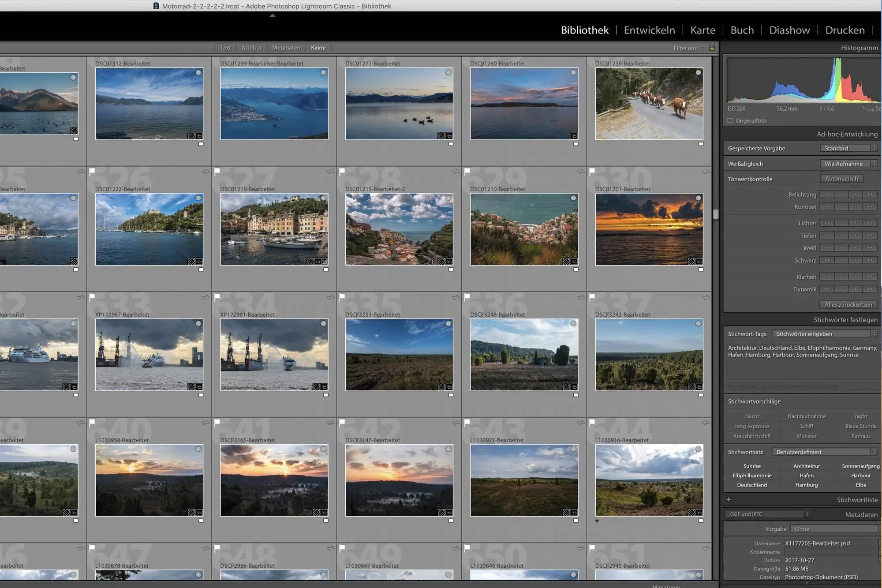Click the Alles zurücksetzen button
This screenshot has width=882, height=588.
848,304
